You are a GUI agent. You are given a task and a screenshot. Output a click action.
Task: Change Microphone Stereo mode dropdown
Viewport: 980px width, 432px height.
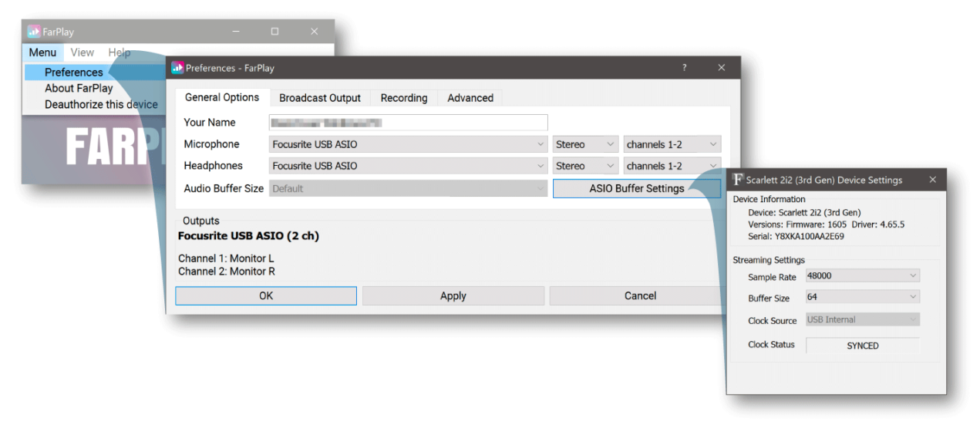[585, 144]
